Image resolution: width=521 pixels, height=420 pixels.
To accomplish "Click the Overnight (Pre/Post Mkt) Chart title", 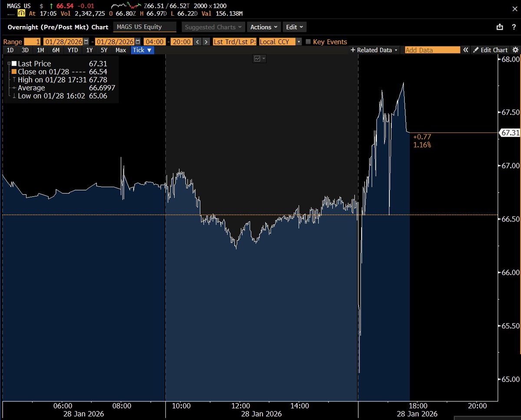I will click(x=58, y=27).
